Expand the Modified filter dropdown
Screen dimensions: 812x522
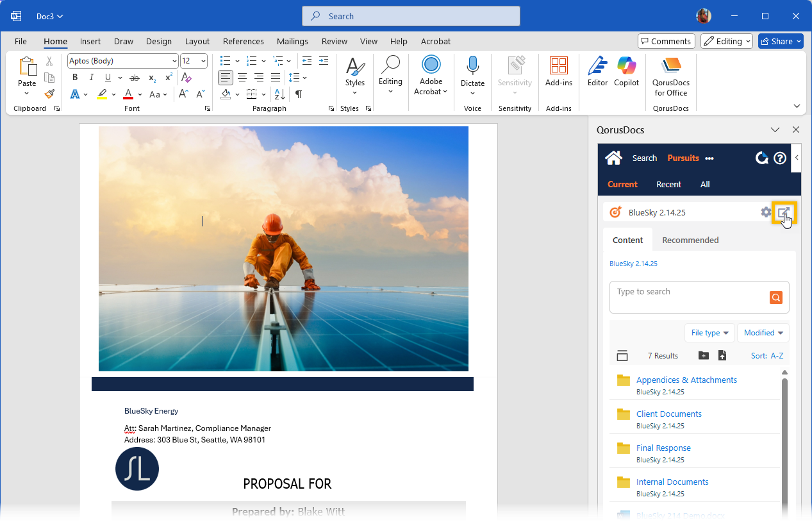click(x=763, y=333)
